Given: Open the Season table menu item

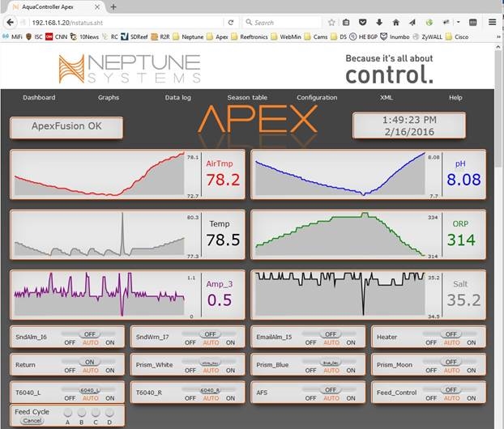Looking at the screenshot, I should [247, 97].
